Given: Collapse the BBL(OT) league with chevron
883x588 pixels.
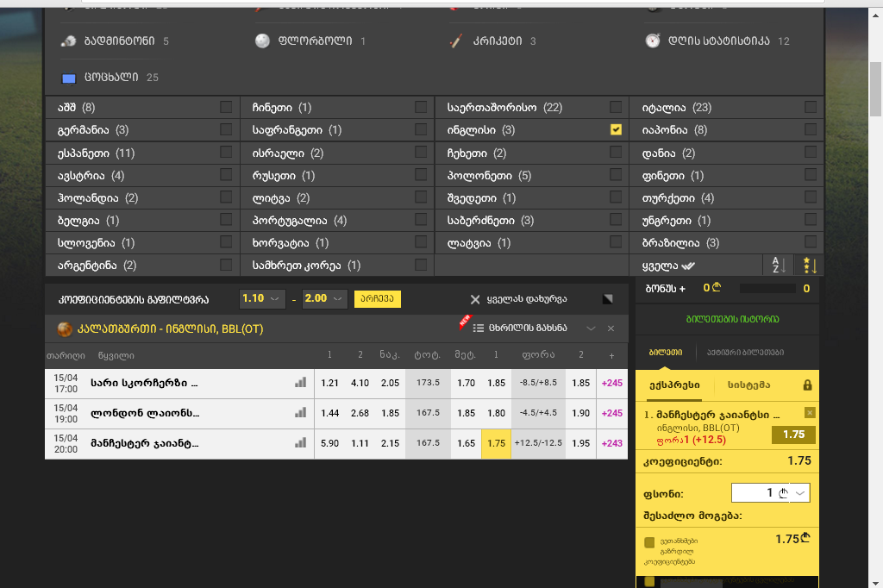Looking at the screenshot, I should [x=591, y=328].
